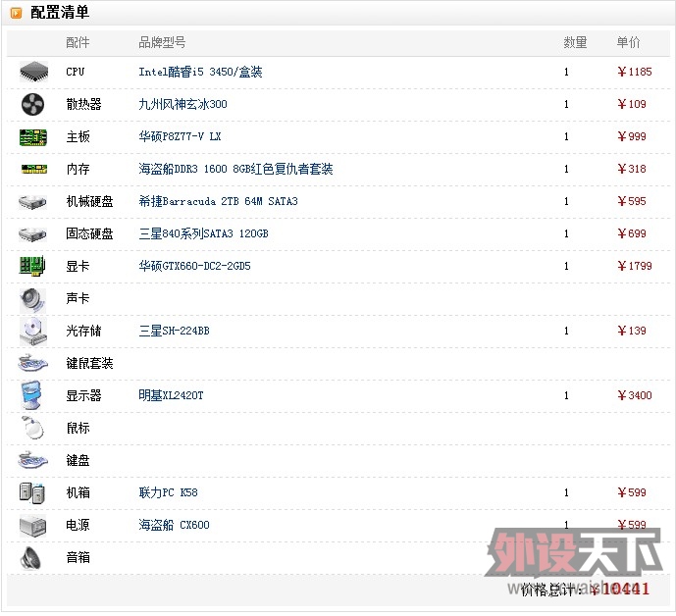Click the 数量 column header

tap(575, 42)
